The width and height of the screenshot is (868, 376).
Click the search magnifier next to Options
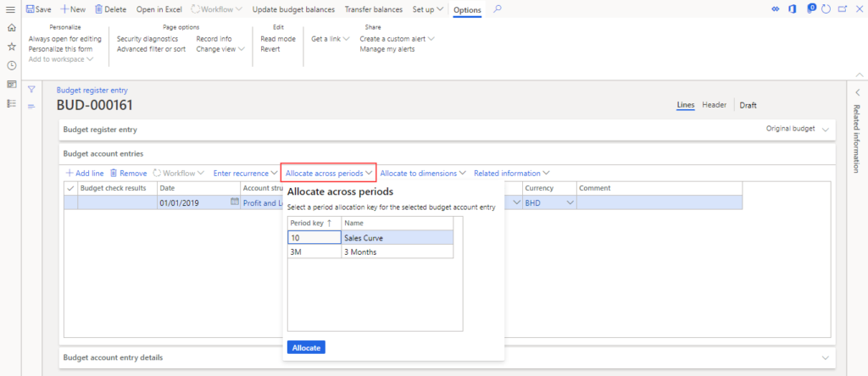498,9
